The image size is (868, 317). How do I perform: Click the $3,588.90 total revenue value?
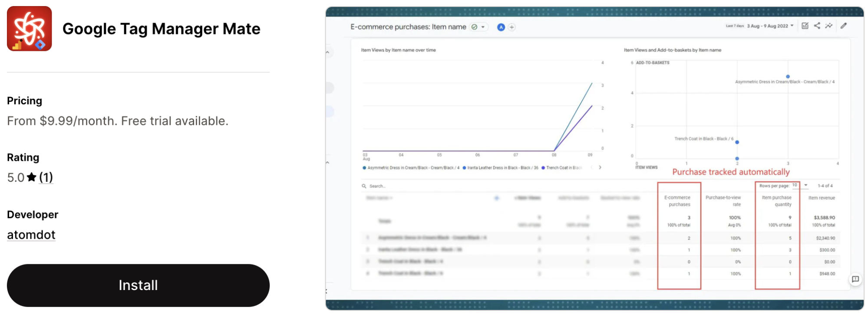pos(824,217)
